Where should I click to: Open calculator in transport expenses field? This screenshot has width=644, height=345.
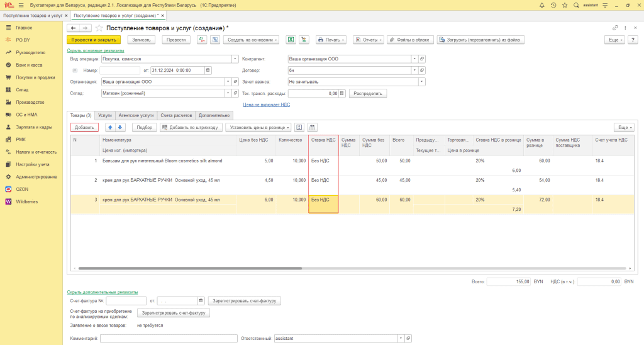pyautogui.click(x=342, y=93)
